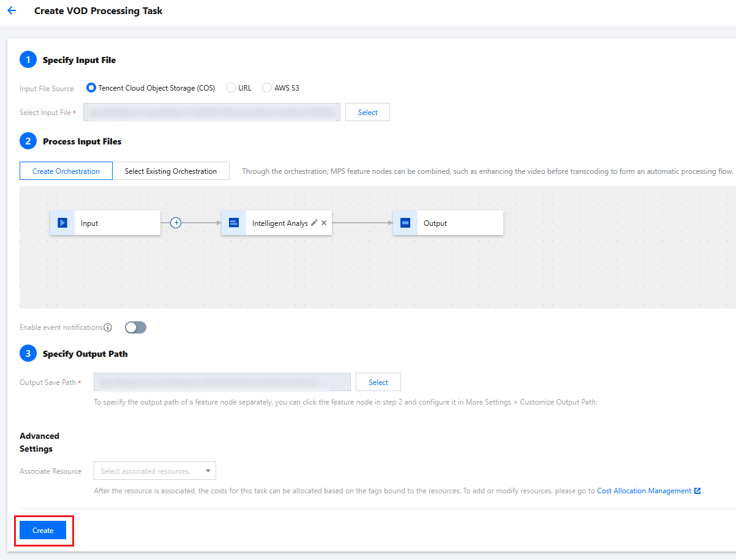Open the Associate Resource dropdown
The image size is (736, 560).
click(155, 471)
